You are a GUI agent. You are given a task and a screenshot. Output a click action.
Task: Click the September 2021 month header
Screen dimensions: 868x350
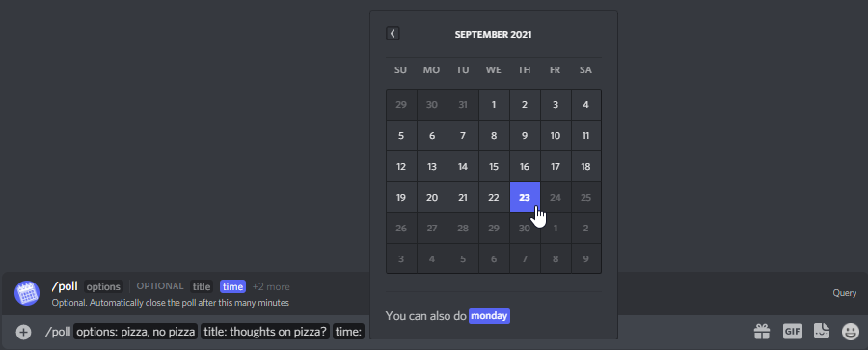(x=493, y=35)
